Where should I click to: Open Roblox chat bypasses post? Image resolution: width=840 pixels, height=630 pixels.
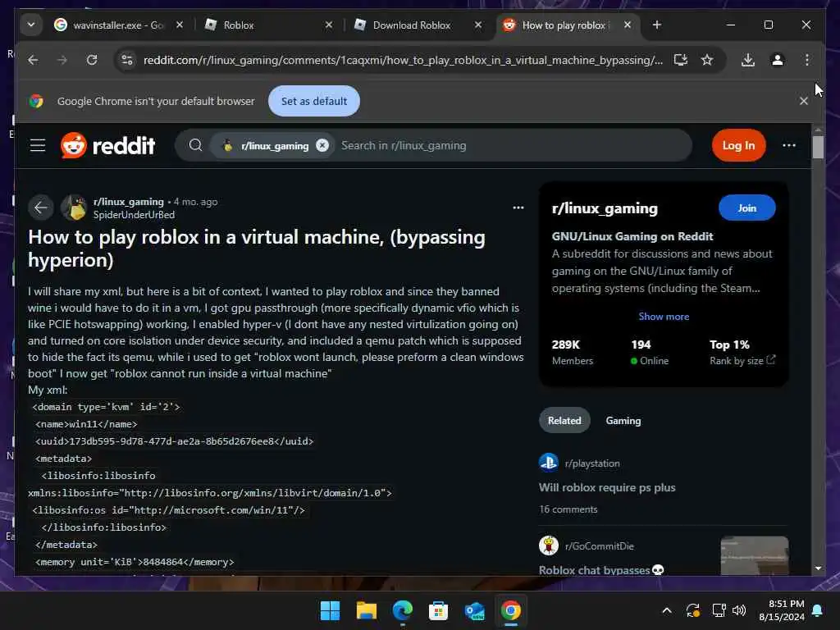coord(601,570)
